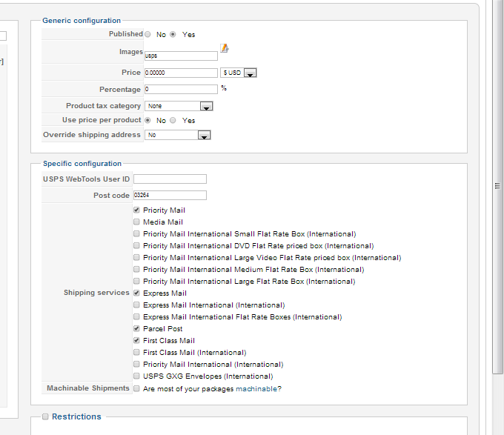Check USPS GXG Envelopes (International)
Image resolution: width=504 pixels, height=435 pixels.
(x=136, y=376)
